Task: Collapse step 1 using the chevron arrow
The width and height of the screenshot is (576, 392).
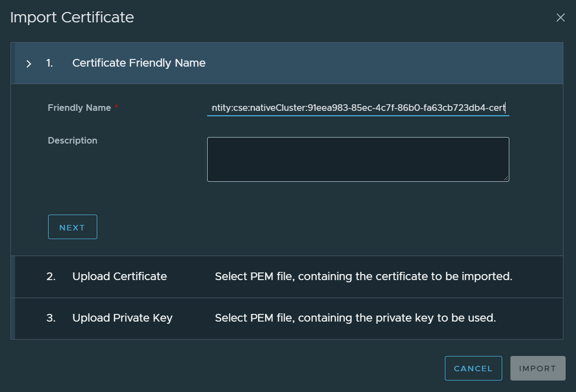Action: click(x=29, y=64)
